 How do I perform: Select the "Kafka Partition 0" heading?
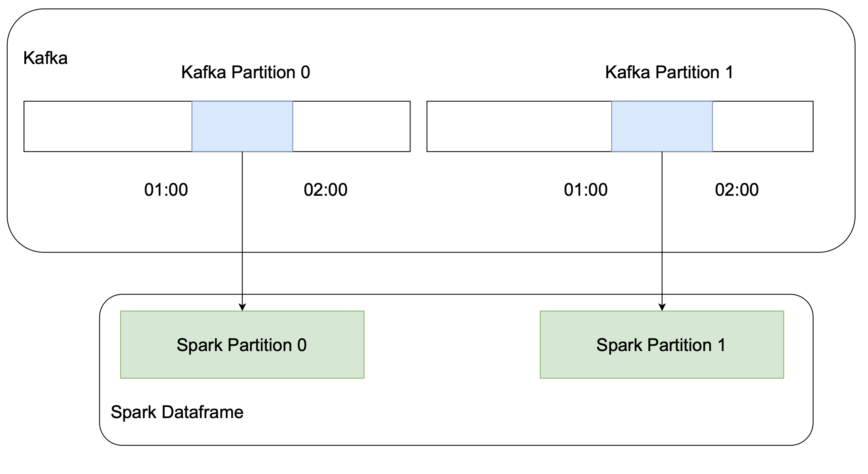pos(246,72)
